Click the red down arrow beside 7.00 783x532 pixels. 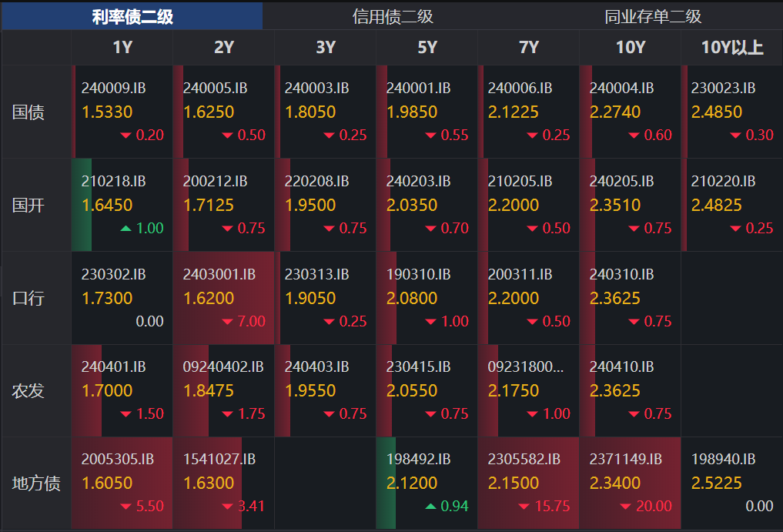[227, 322]
